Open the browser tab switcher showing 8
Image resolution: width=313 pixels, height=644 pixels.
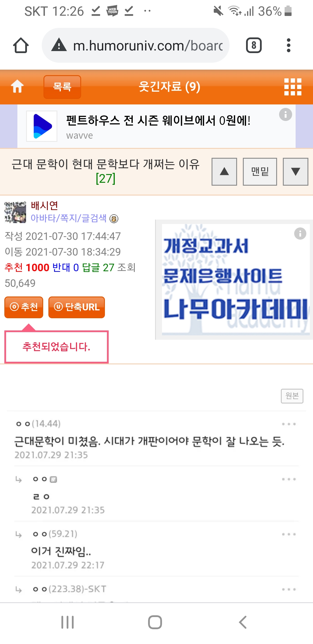254,45
